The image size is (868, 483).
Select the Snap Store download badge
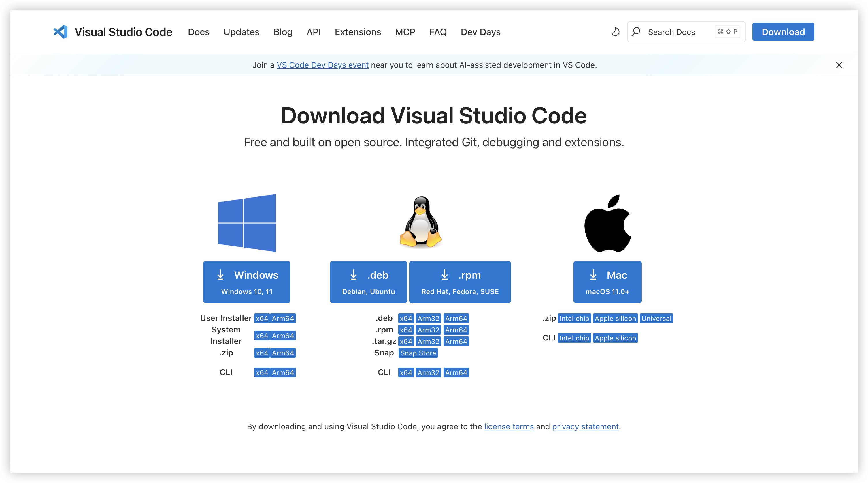[x=418, y=353]
